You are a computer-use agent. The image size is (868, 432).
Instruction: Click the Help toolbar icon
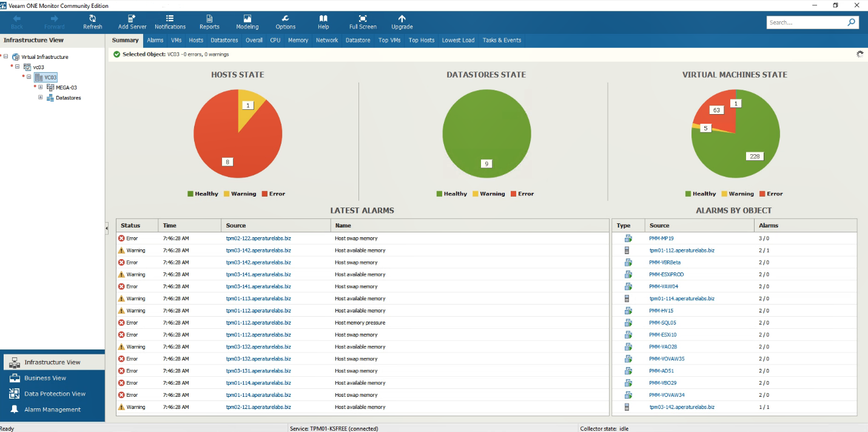323,23
